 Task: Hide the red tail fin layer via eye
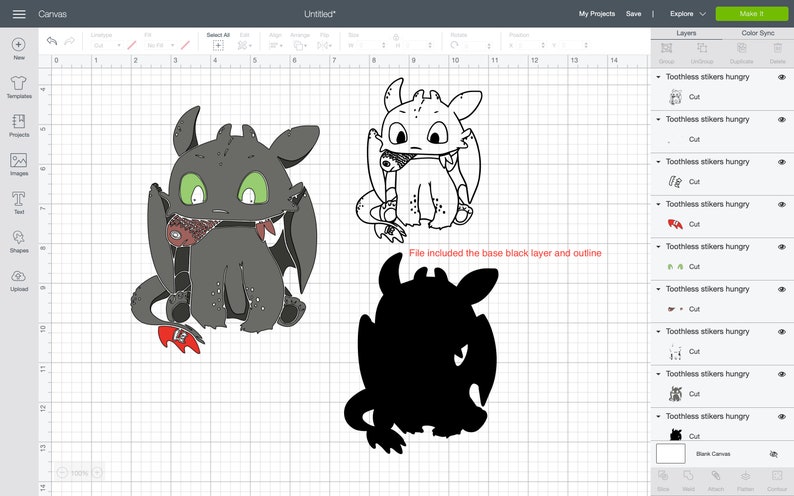782,205
